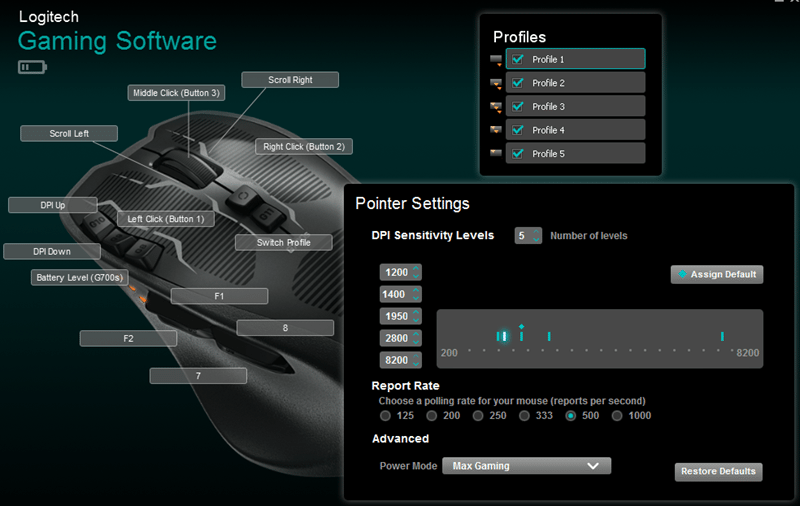Click Restore Defaults button
The height and width of the screenshot is (506, 800).
(718, 472)
